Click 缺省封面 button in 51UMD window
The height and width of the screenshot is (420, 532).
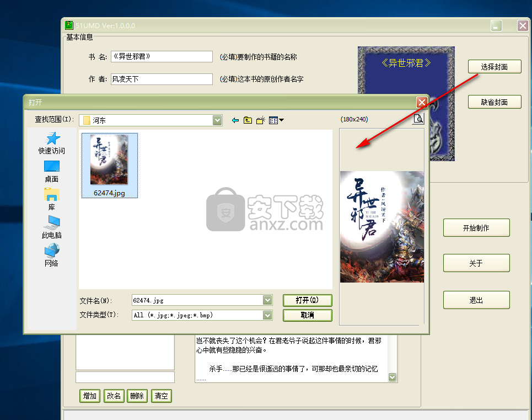[x=495, y=102]
